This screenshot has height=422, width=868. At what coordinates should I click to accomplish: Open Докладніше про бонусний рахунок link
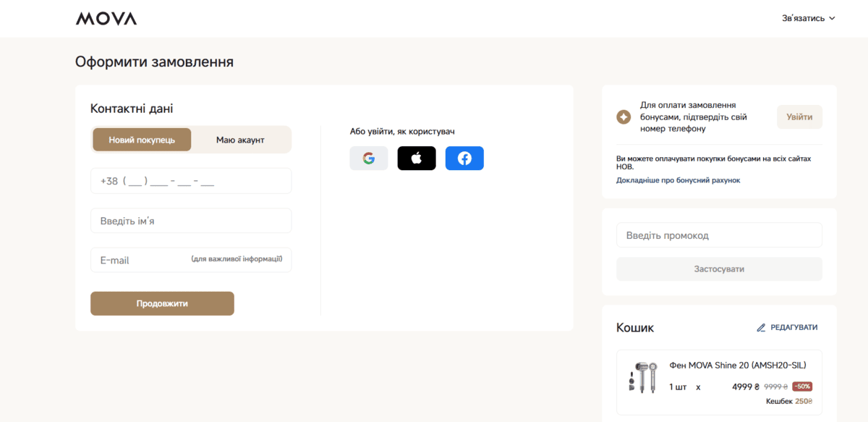678,180
